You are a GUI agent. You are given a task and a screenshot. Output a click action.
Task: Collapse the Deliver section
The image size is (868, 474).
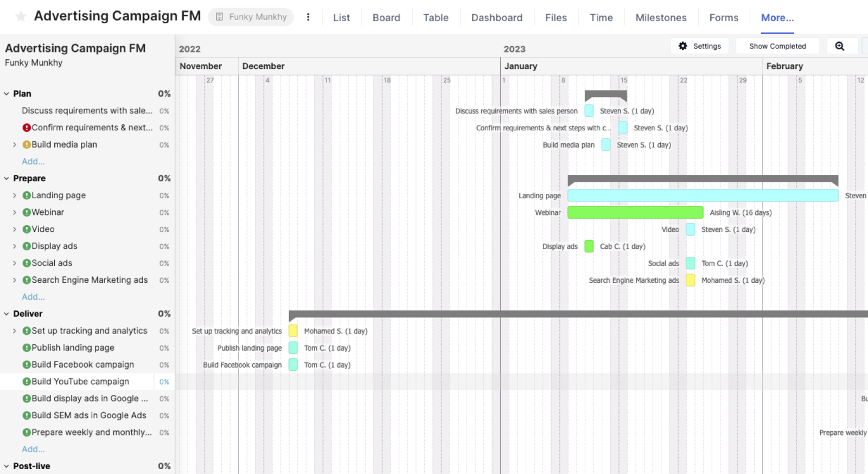click(7, 314)
